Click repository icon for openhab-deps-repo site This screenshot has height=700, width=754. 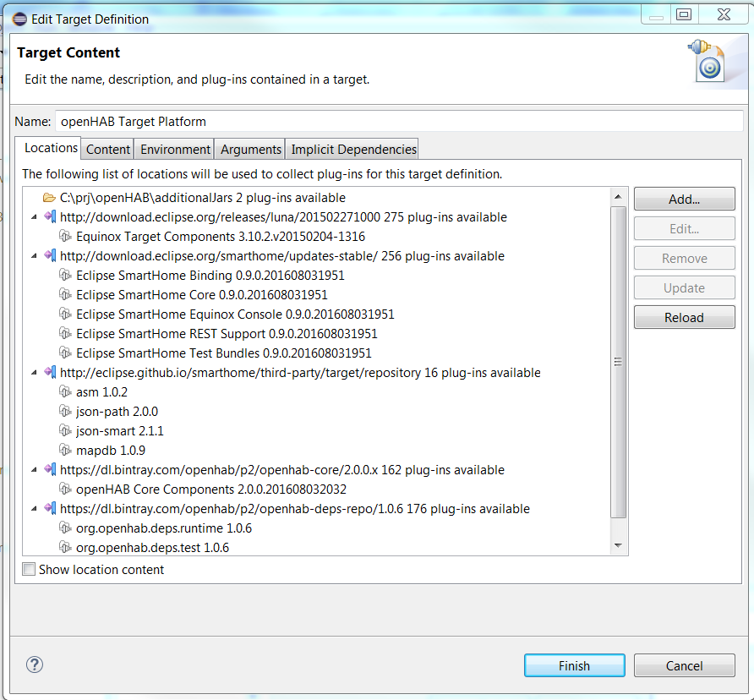point(50,509)
